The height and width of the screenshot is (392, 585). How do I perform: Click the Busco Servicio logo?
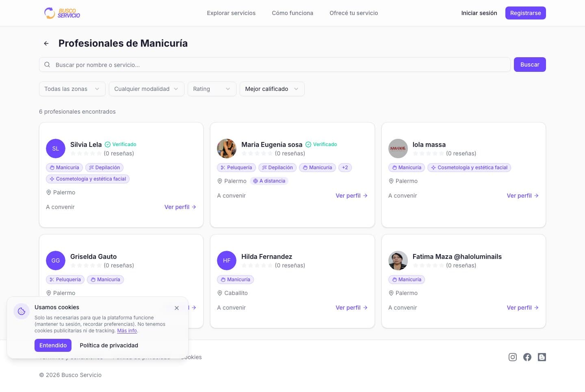(x=62, y=13)
